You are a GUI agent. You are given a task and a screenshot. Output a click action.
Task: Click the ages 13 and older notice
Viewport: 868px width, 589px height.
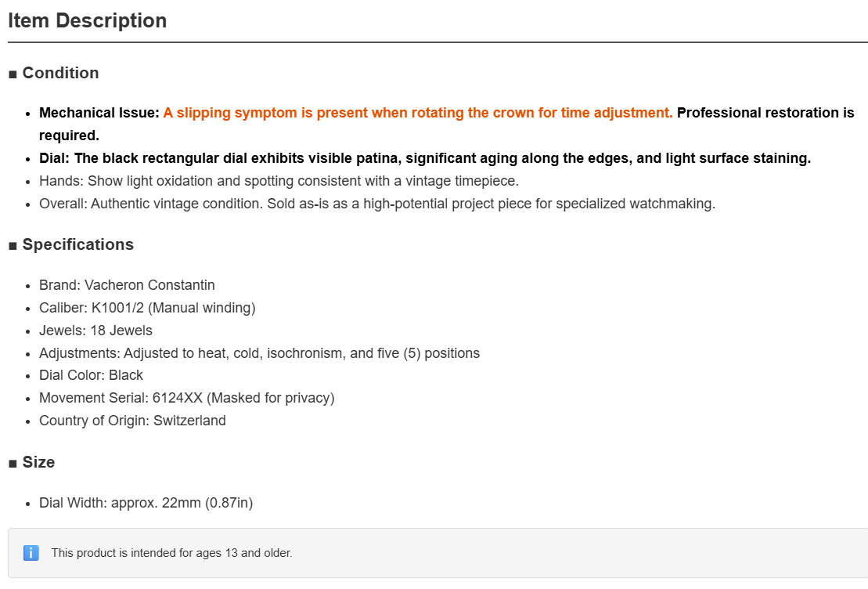coord(171,553)
